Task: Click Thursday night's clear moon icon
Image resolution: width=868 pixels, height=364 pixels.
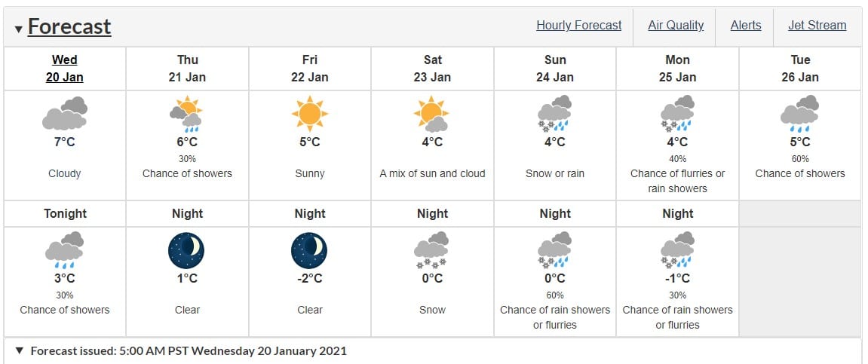Action: (187, 250)
